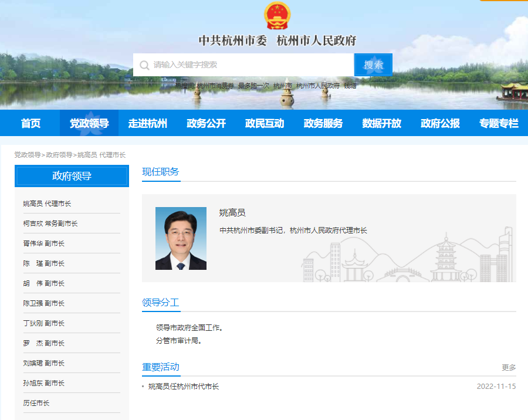This screenshot has width=528, height=420.
Task: Open 党政领导 breadcrumb link
Action: pyautogui.click(x=28, y=155)
